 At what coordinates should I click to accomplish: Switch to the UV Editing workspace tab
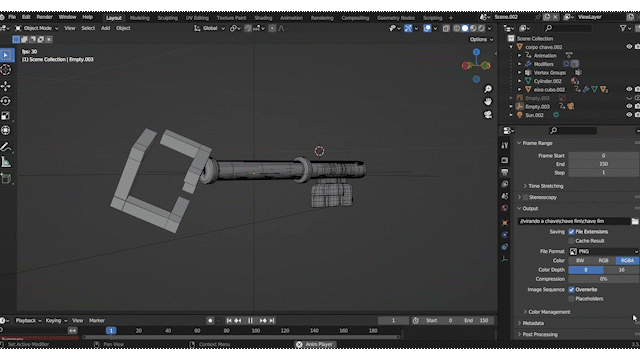point(197,18)
